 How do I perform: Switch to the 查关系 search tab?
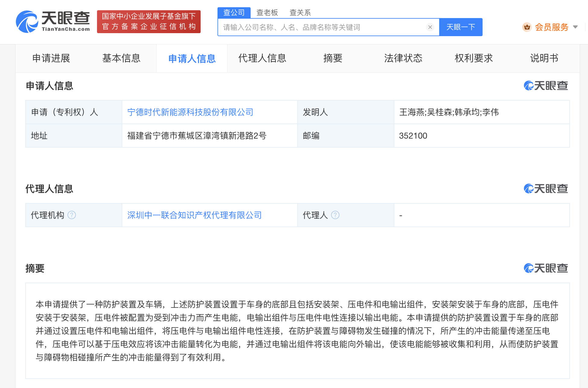point(300,12)
